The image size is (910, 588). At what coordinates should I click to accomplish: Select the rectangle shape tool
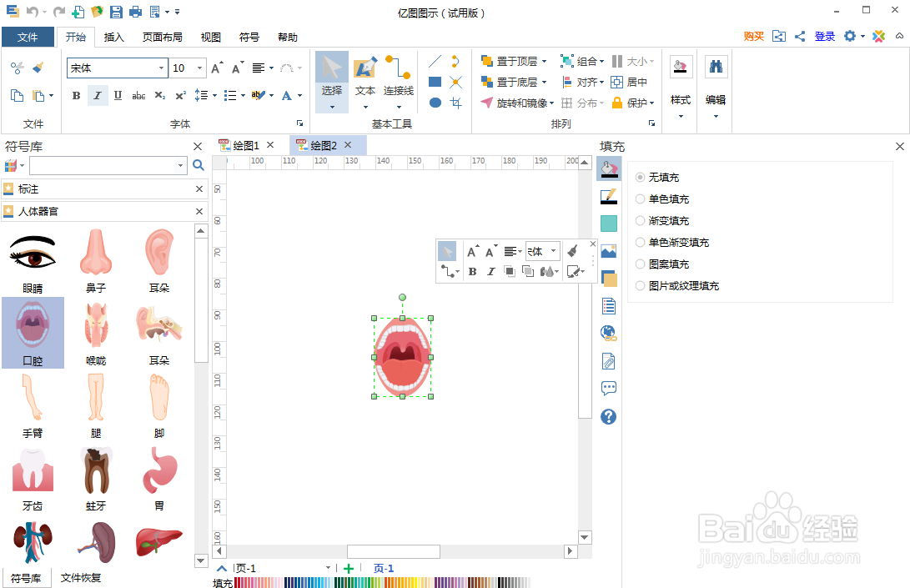[434, 82]
